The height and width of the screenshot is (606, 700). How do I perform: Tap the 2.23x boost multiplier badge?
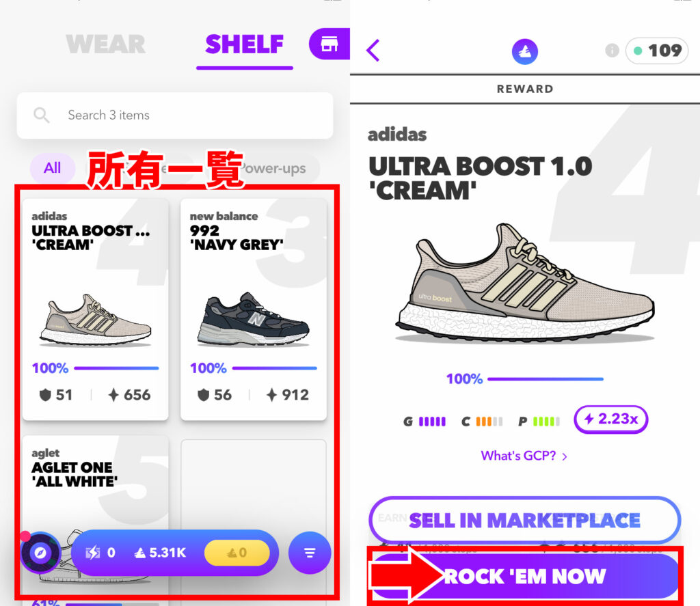click(x=610, y=419)
